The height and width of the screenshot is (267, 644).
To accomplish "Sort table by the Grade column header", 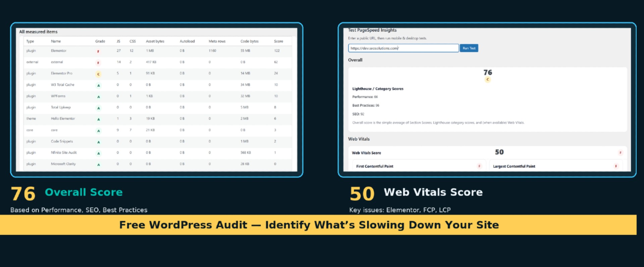I will pos(100,41).
